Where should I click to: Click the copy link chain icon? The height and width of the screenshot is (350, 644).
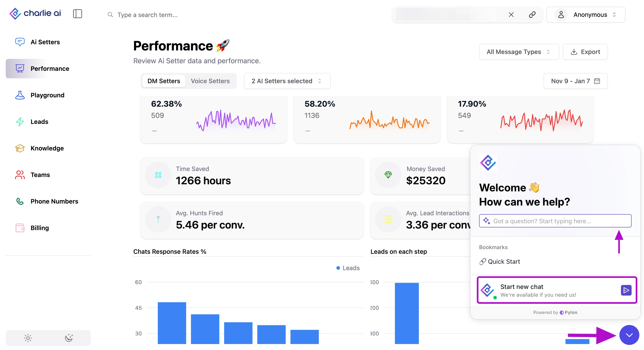pyautogui.click(x=532, y=15)
